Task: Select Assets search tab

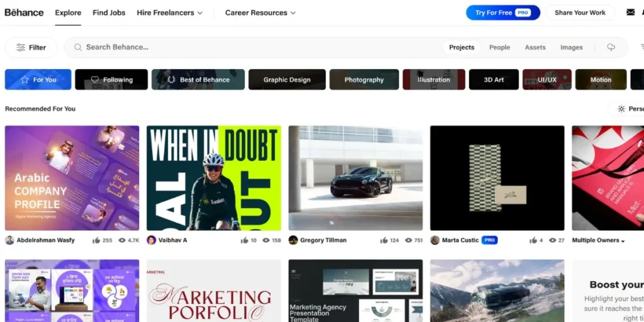Action: point(535,48)
